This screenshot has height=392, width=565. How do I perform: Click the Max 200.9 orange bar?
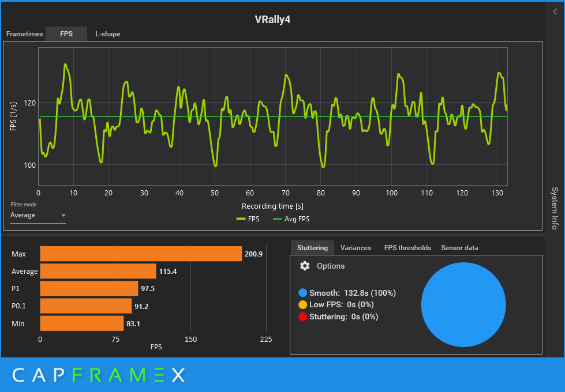[141, 254]
